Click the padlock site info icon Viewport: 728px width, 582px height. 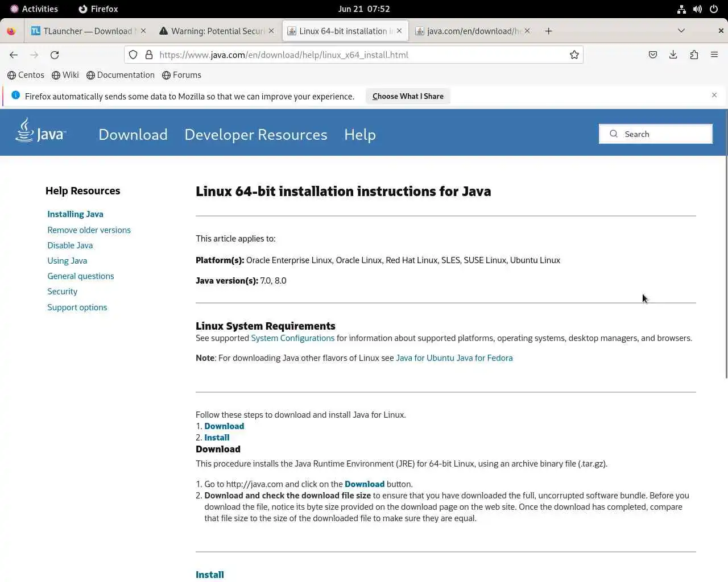click(x=149, y=55)
